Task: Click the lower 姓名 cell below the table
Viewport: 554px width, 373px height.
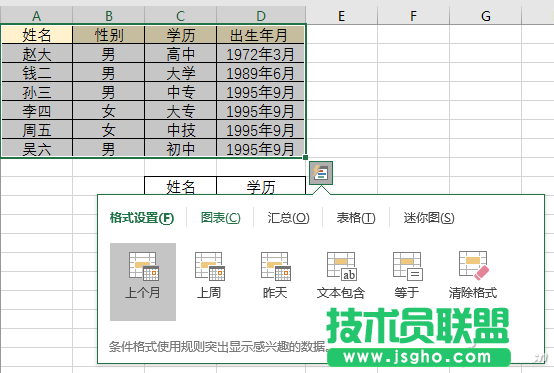Action: click(181, 186)
